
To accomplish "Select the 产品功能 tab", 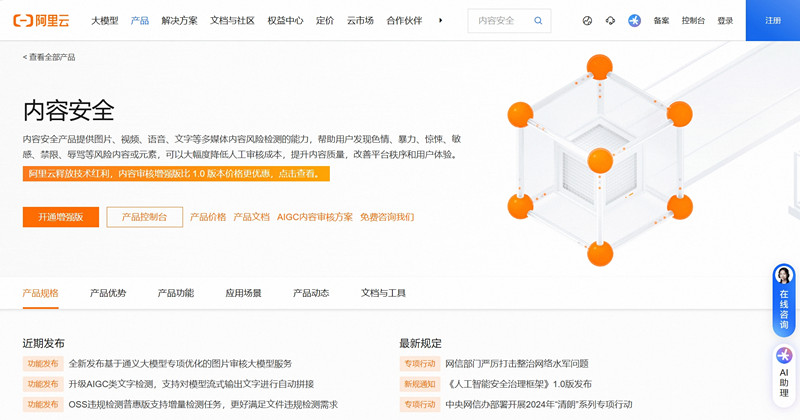I will click(x=176, y=293).
